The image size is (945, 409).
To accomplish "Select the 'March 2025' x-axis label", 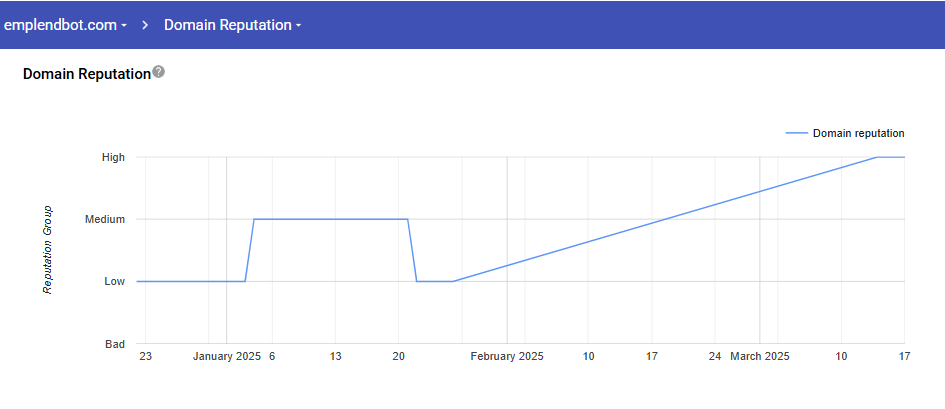I will click(759, 357).
